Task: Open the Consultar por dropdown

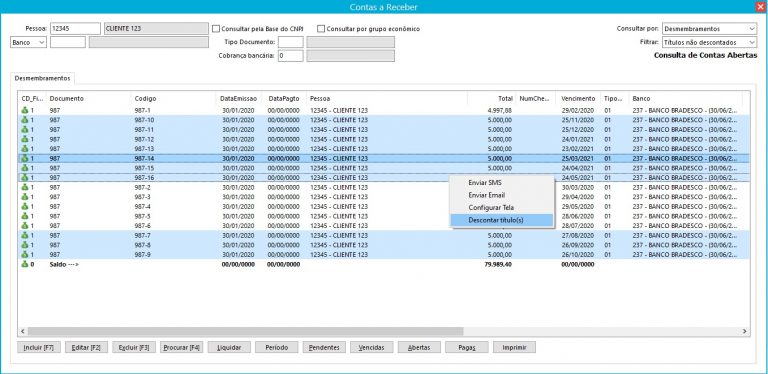Action: (709, 29)
